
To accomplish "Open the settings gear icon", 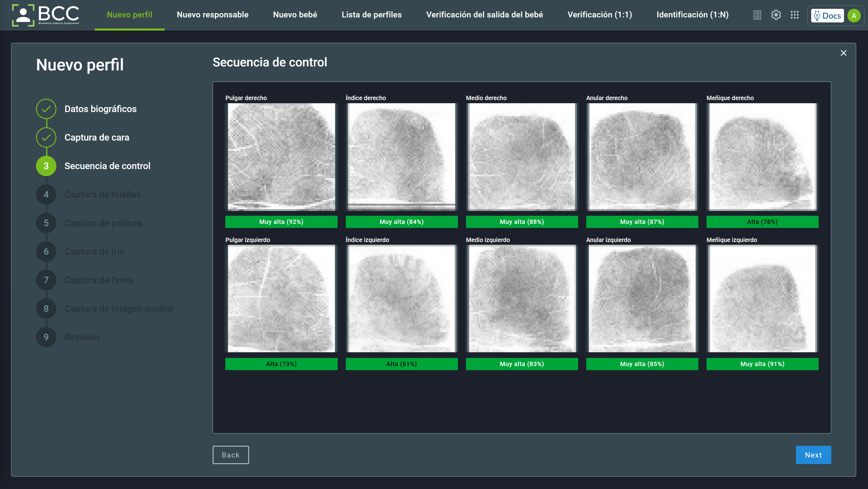I will [776, 15].
